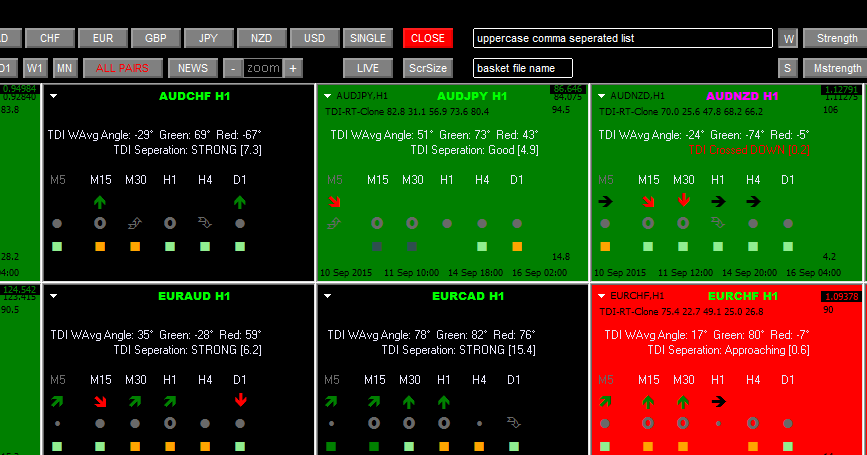Focus the basket file name field
This screenshot has width=867, height=455.
coord(523,68)
